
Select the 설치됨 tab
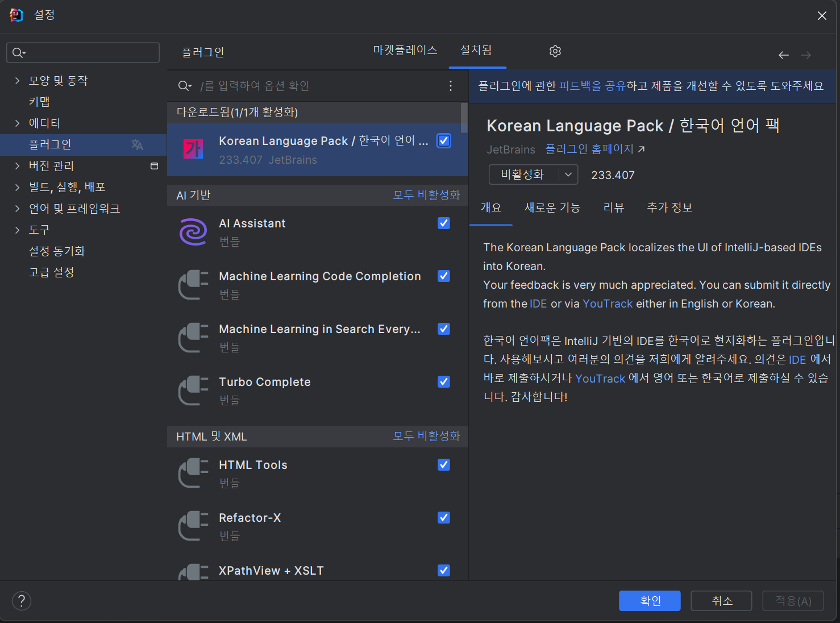point(476,50)
